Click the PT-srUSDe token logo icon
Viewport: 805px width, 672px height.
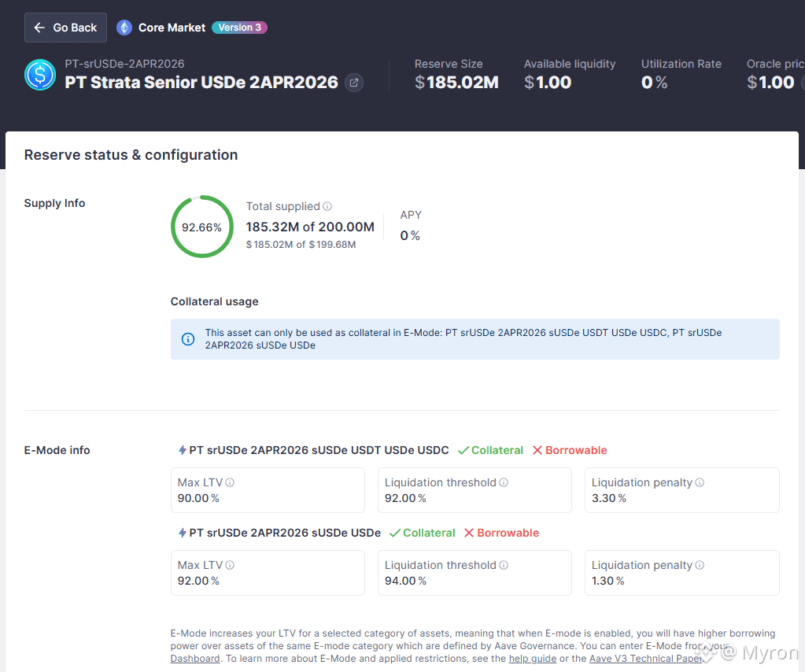coord(40,75)
